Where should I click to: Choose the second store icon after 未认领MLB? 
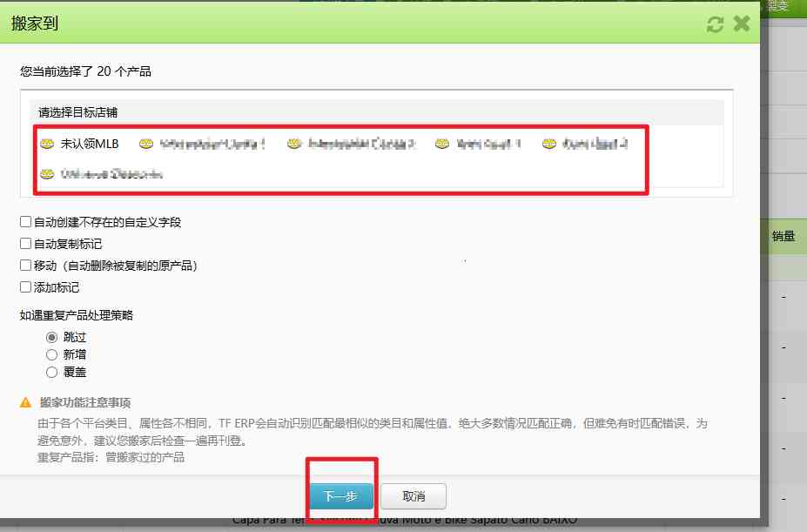[x=146, y=144]
